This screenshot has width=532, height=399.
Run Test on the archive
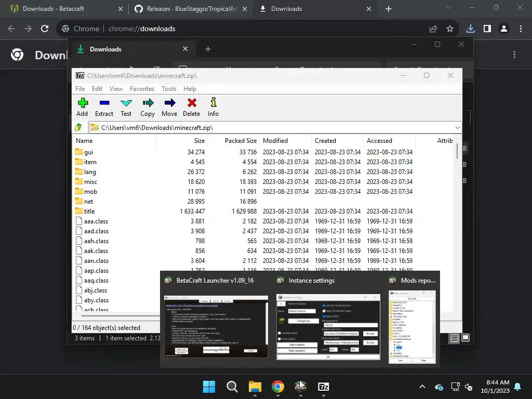coord(126,107)
